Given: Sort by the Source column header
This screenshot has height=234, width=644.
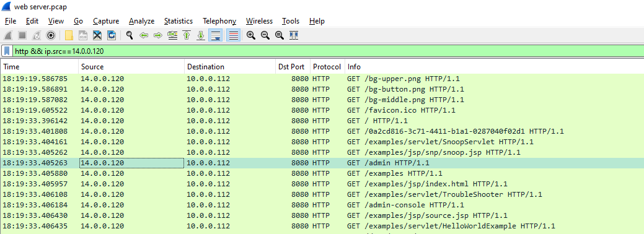Looking at the screenshot, I should [131, 66].
